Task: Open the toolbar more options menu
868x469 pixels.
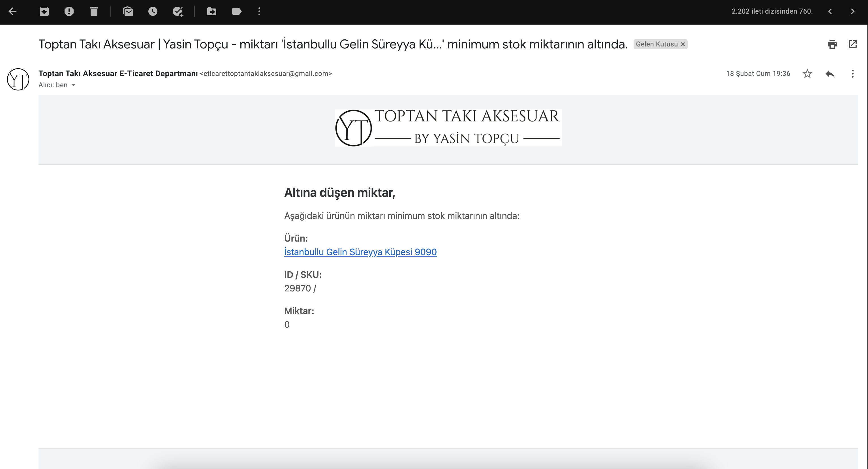Action: [x=259, y=11]
